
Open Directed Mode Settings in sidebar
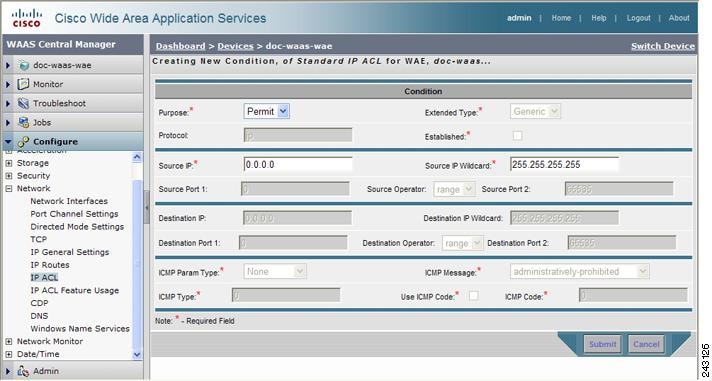point(77,227)
